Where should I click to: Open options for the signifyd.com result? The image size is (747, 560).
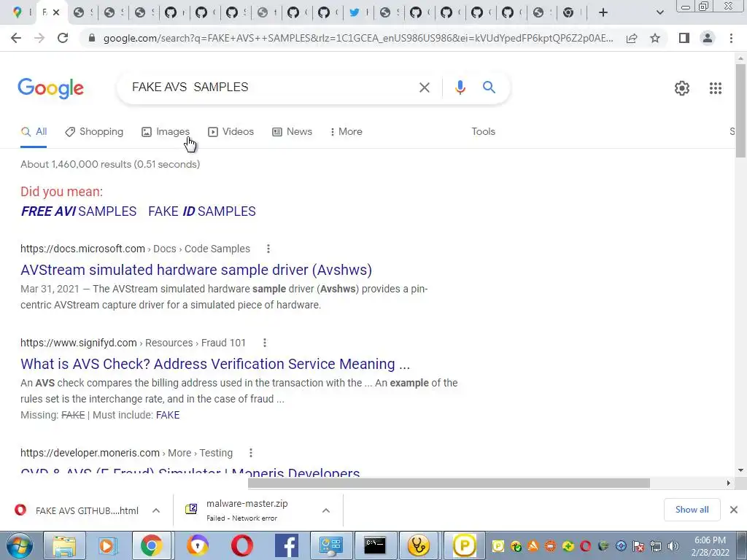(x=264, y=343)
